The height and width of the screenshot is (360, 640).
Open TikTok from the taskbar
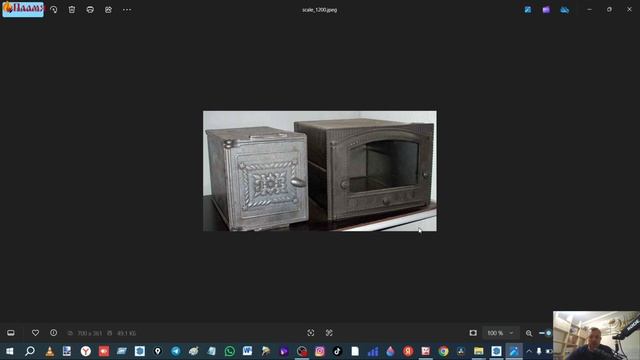[x=337, y=351]
